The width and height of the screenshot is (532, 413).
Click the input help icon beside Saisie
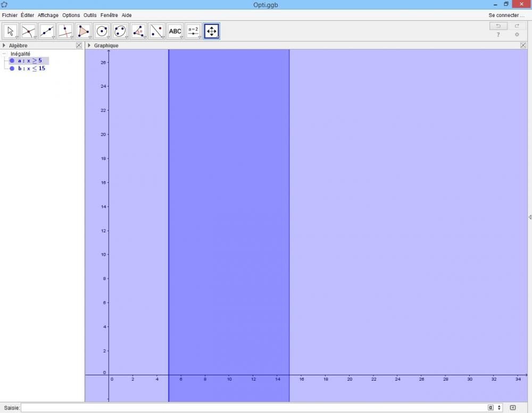(513, 408)
